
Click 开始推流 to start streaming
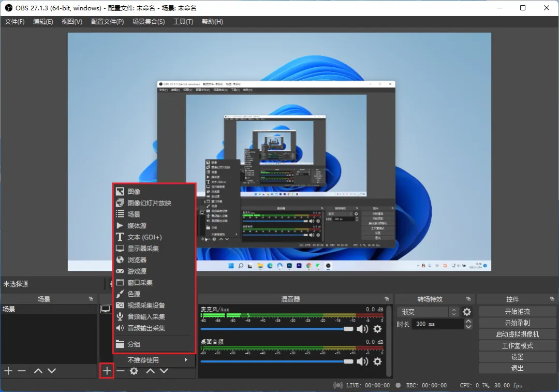(x=517, y=311)
